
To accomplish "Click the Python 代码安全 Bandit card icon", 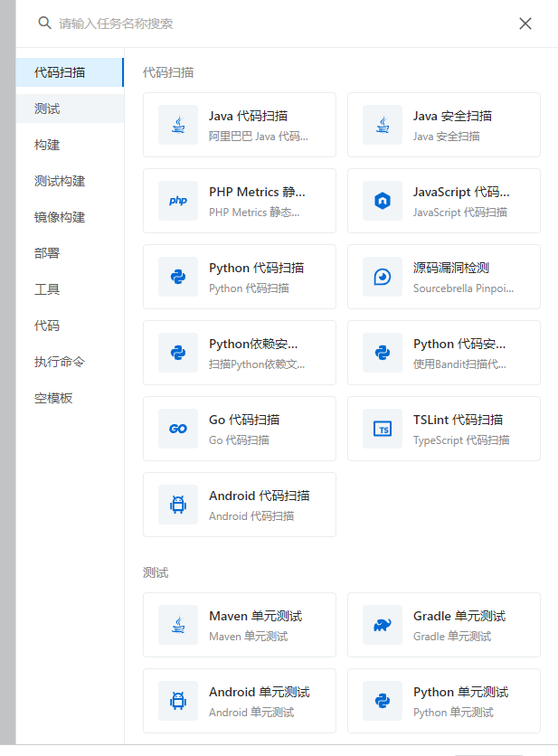I will 383,353.
